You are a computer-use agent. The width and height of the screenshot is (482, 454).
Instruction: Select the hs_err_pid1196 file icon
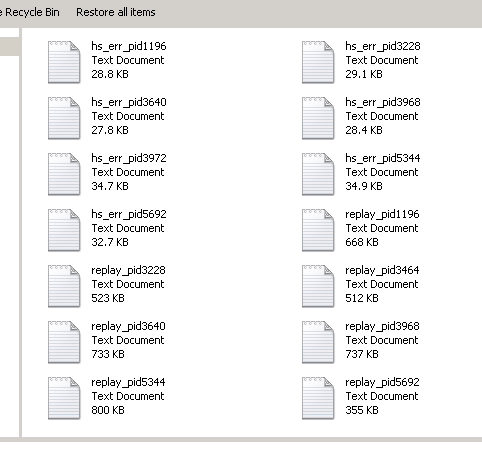(x=64, y=62)
